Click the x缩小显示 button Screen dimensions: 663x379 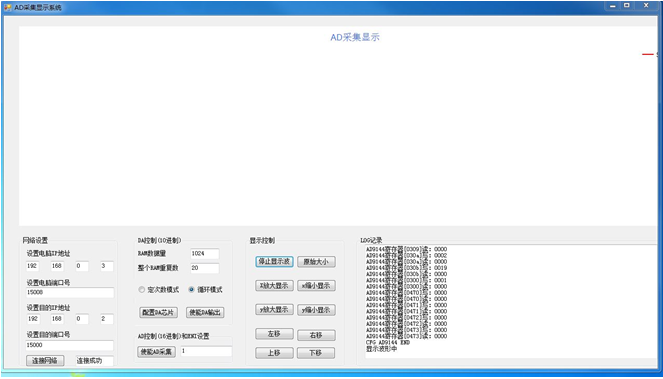[x=316, y=286]
